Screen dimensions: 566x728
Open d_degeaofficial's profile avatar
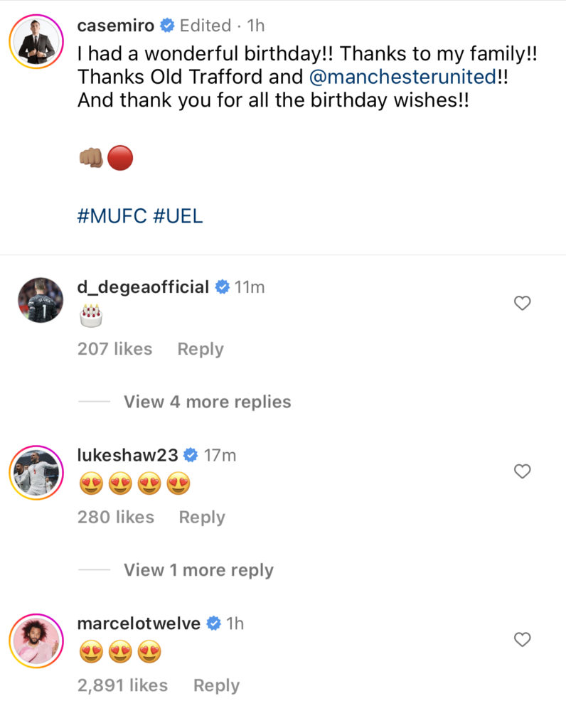[41, 301]
